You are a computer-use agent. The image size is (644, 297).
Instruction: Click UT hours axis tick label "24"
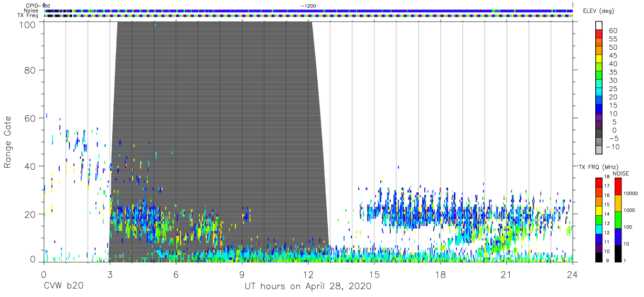573,274
